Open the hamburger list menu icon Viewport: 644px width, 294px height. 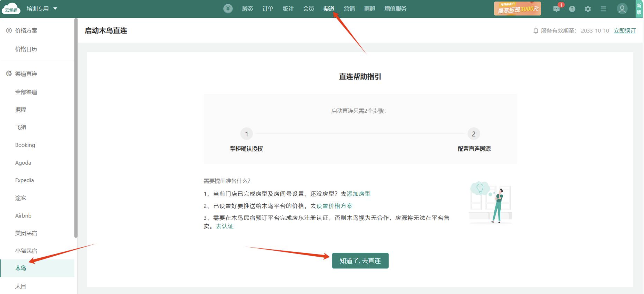tap(604, 9)
